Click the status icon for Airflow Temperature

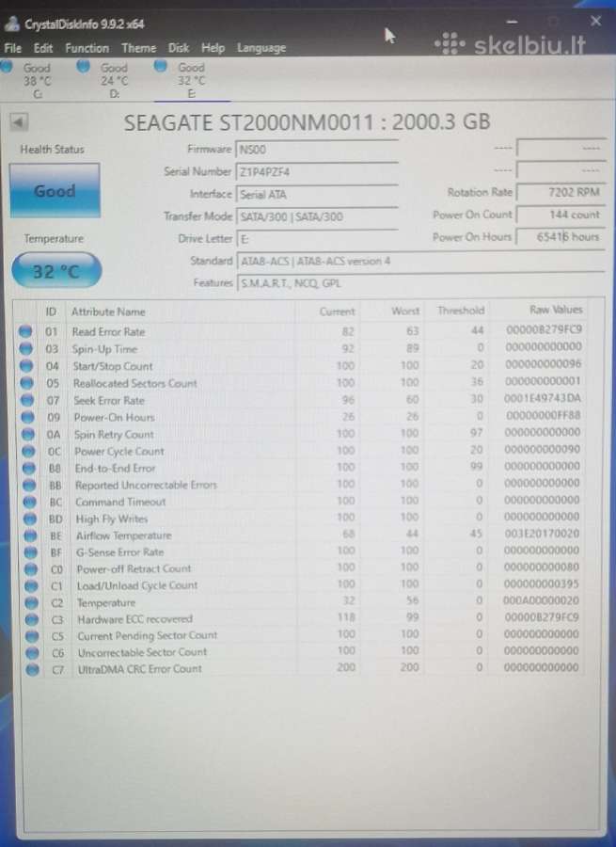click(x=31, y=535)
